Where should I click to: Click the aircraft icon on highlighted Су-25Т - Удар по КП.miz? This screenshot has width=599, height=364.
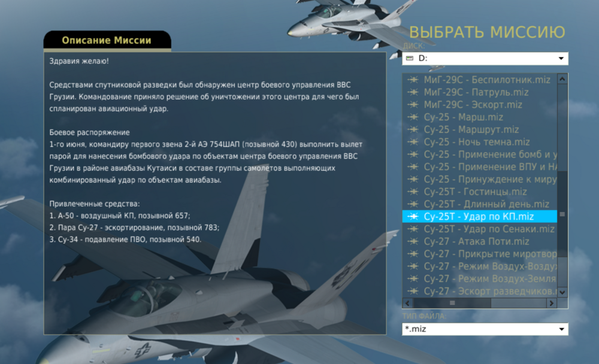(413, 217)
